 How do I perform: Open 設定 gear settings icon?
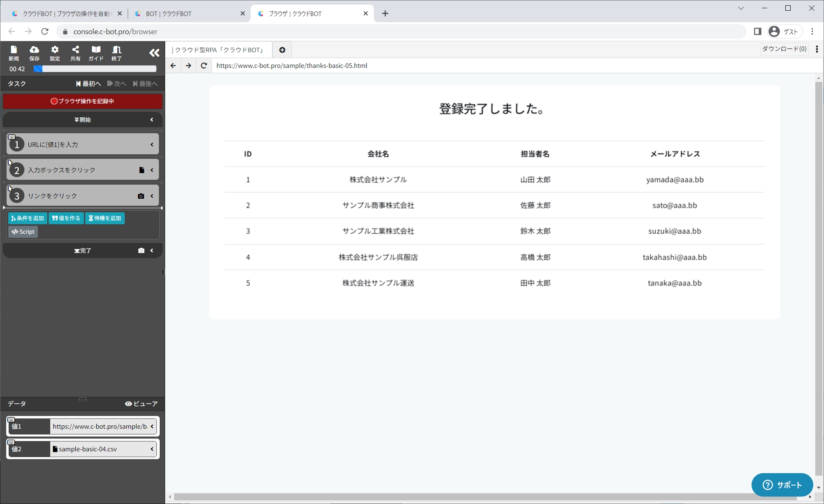(55, 53)
